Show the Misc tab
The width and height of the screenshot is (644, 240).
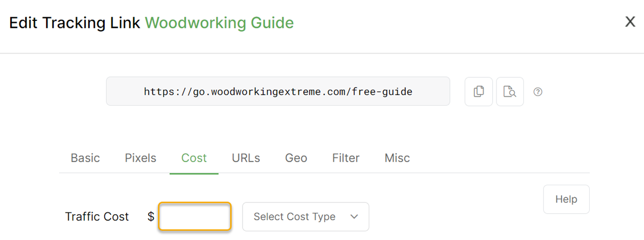coord(397,158)
